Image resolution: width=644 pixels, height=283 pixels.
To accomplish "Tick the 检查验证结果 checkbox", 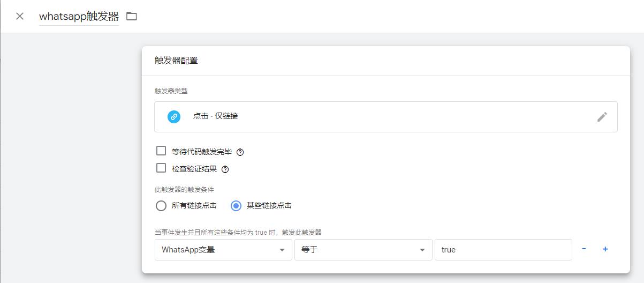I will tap(161, 168).
